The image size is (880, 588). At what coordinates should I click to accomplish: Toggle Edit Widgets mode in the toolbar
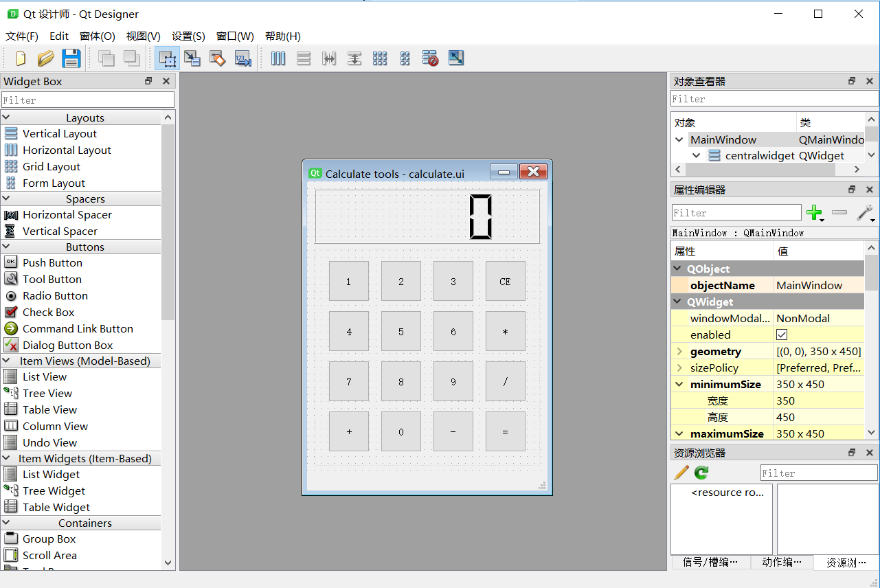pos(167,58)
